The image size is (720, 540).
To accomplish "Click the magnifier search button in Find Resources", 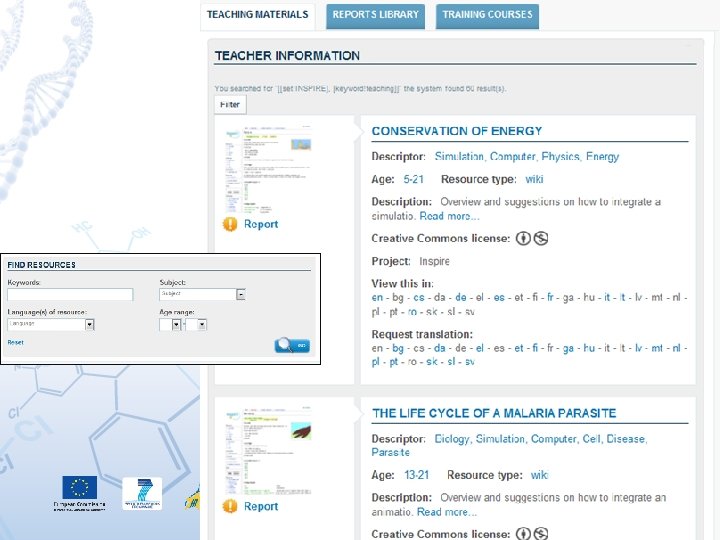I will tap(292, 345).
